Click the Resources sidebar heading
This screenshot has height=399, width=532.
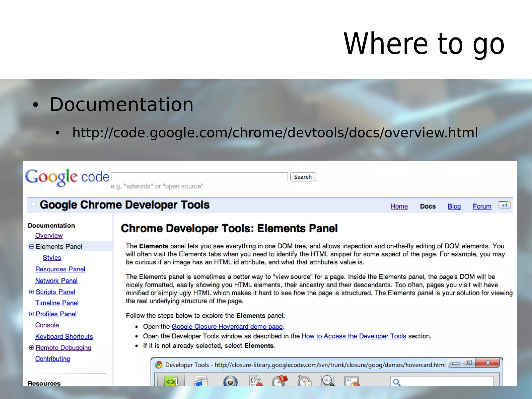44,383
